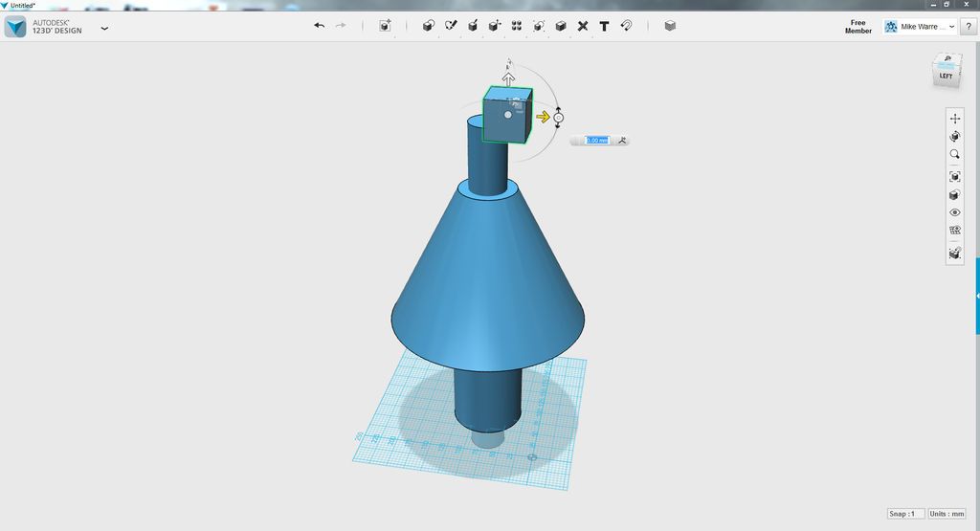Select the Snap magnet tool

(x=626, y=26)
